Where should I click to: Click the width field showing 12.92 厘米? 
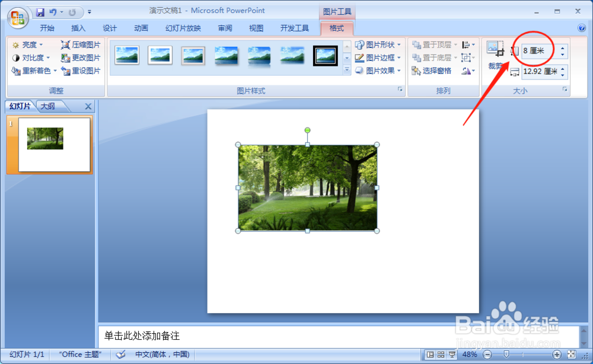pyautogui.click(x=540, y=72)
